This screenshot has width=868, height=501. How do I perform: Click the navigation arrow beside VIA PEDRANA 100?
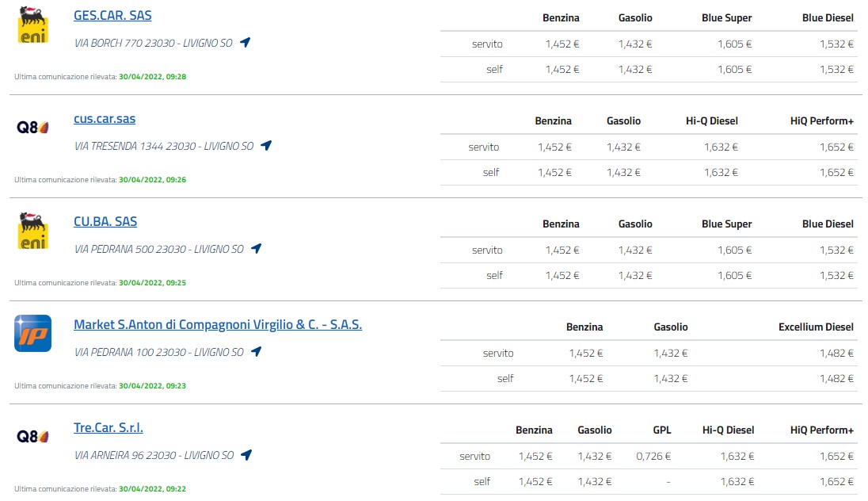click(x=256, y=351)
